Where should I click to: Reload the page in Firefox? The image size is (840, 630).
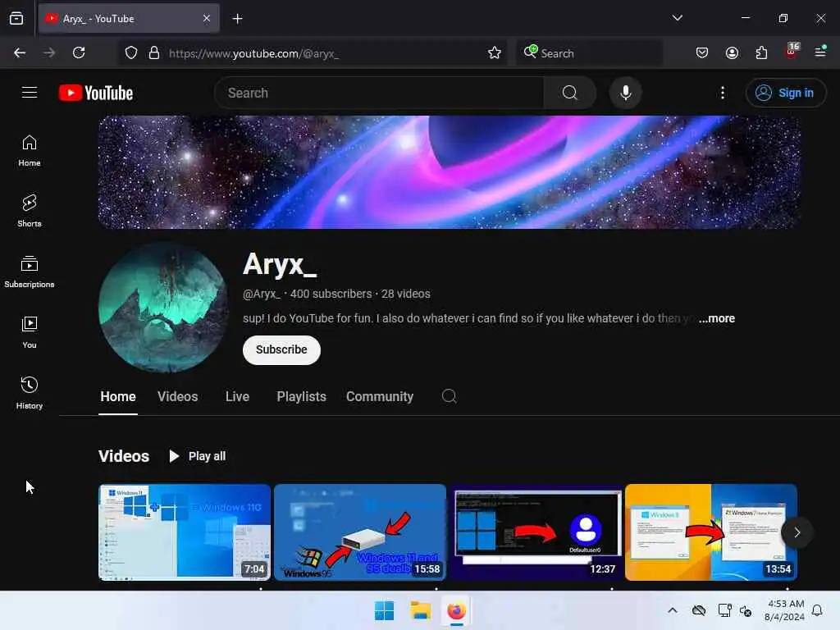click(79, 52)
